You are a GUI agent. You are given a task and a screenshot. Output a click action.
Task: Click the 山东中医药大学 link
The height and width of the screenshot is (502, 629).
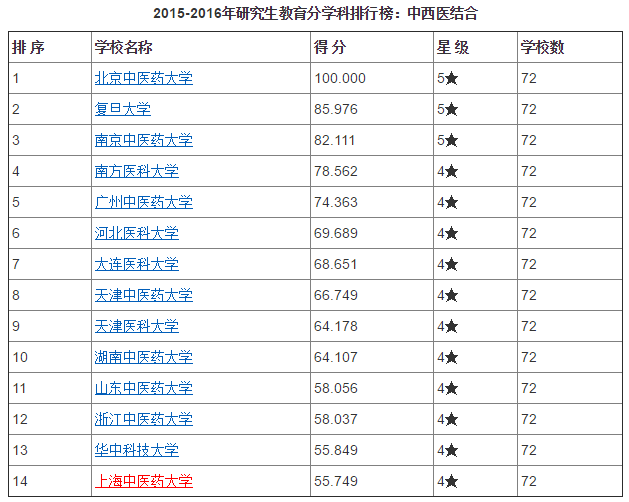pyautogui.click(x=143, y=388)
